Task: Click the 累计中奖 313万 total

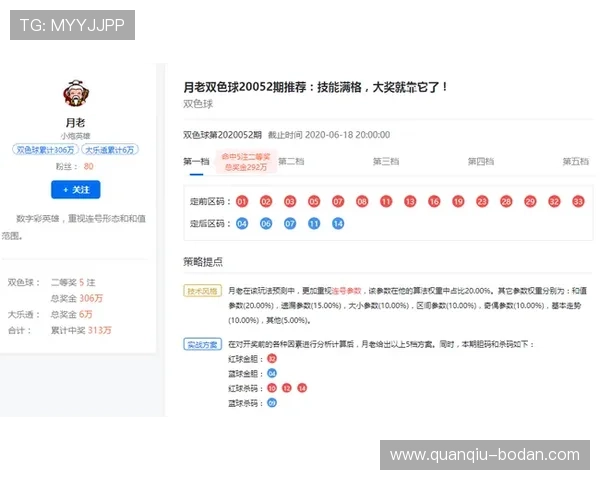Action: tap(81, 330)
